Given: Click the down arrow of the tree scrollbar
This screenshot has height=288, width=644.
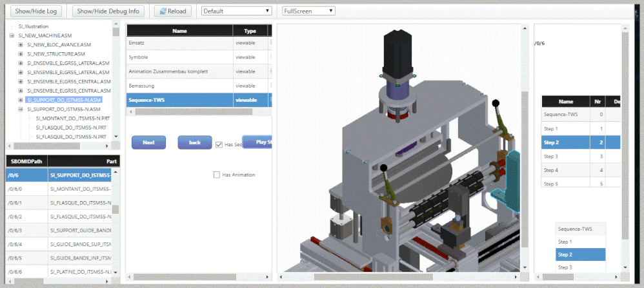Looking at the screenshot, I should tap(116, 136).
